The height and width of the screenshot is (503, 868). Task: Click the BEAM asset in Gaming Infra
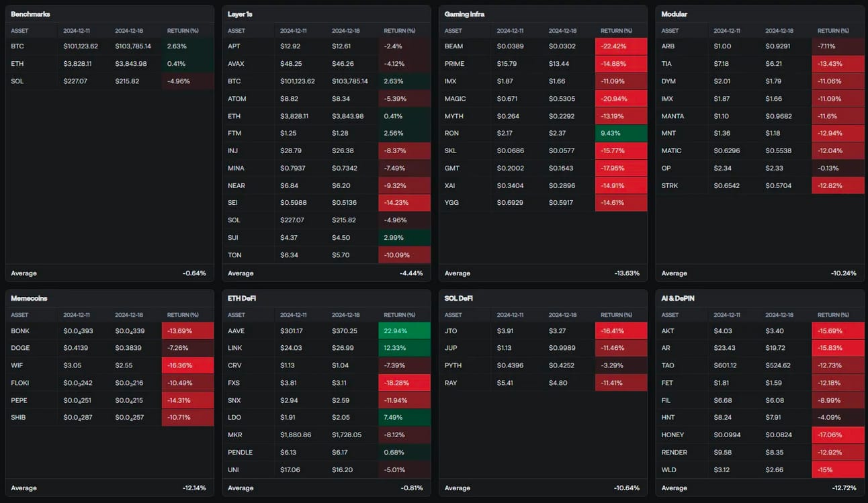point(453,46)
